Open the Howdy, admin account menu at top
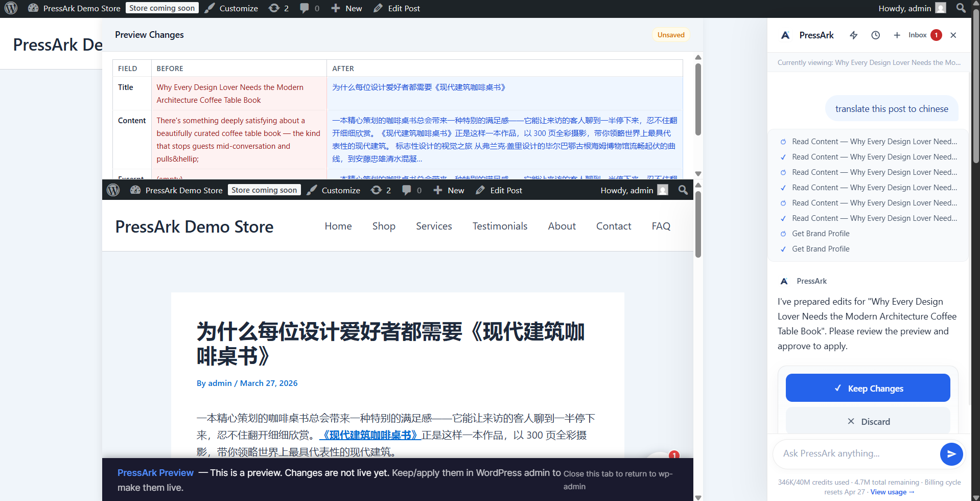This screenshot has width=980, height=501. pos(912,8)
